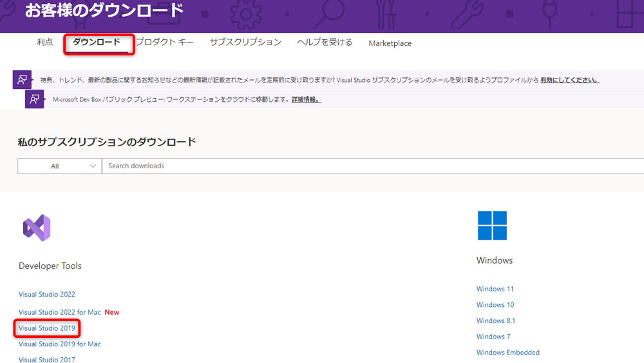Click the お客様のダウンロード page title
Image resolution: width=644 pixels, height=363 pixels.
point(104,10)
